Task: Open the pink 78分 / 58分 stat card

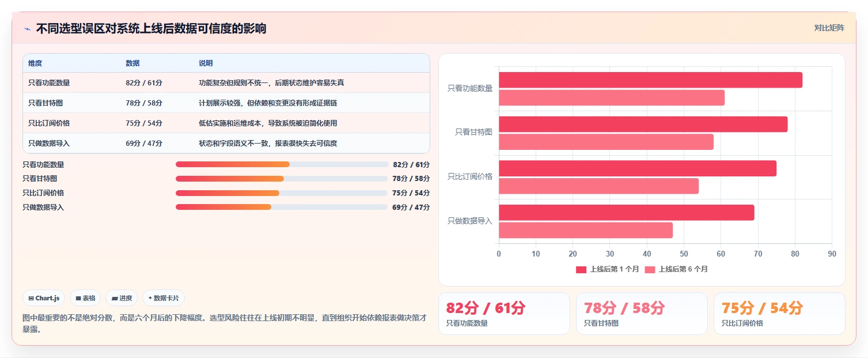Action: point(642,313)
